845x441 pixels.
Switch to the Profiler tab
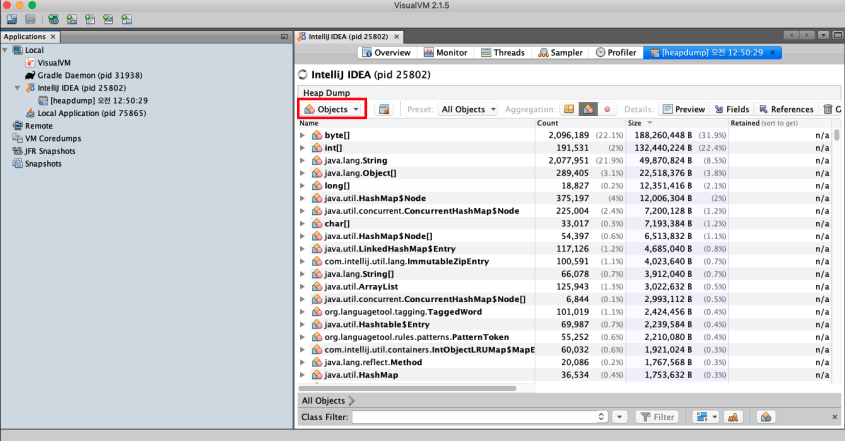click(616, 52)
